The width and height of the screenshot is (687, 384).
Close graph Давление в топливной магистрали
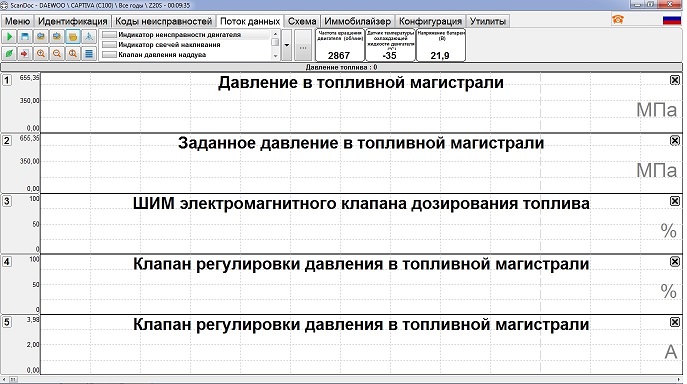point(675,80)
